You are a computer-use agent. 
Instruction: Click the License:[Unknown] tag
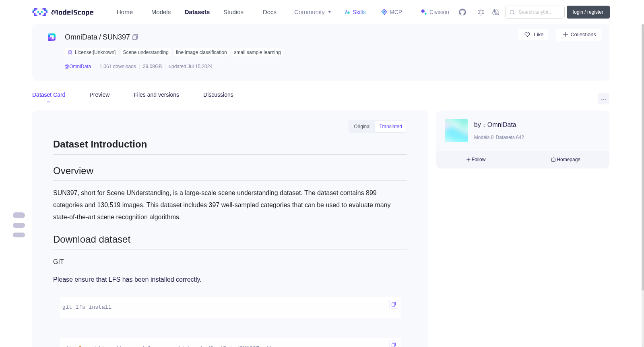click(91, 52)
